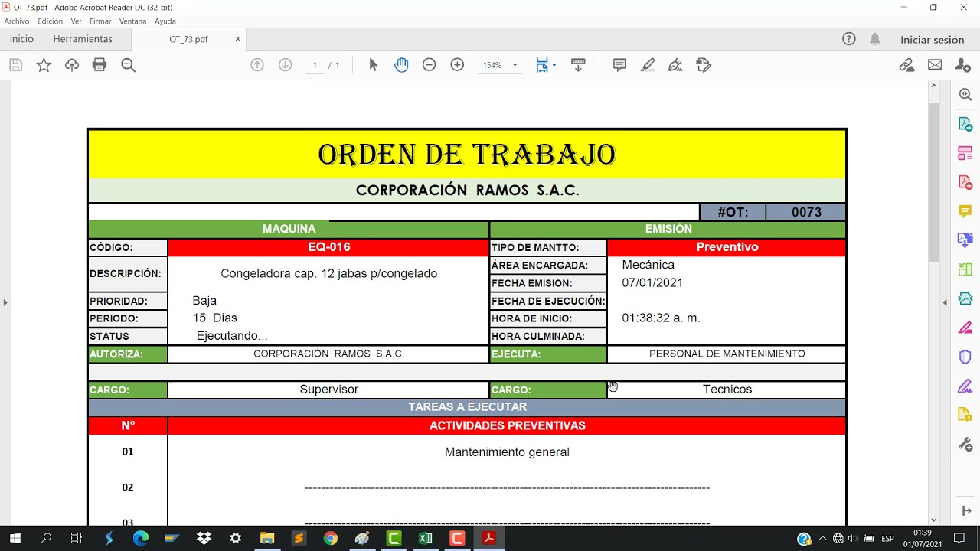
Task: Go to previous page arrow
Action: pyautogui.click(x=257, y=65)
